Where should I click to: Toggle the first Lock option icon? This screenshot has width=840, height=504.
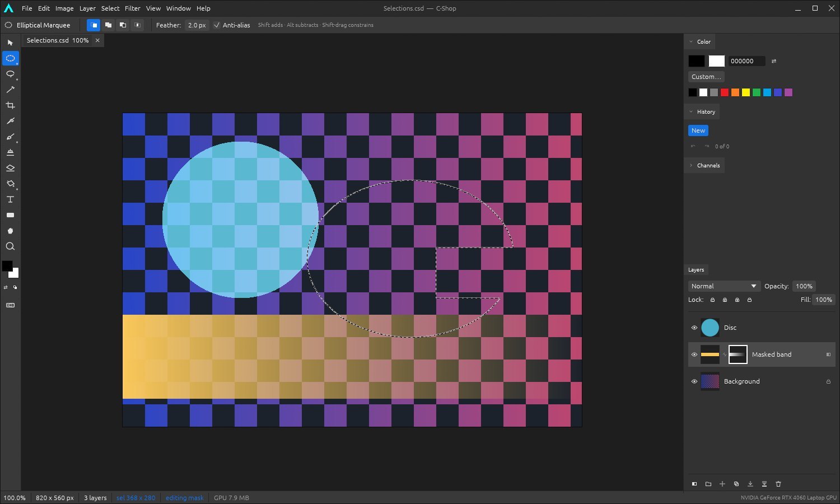pos(712,300)
